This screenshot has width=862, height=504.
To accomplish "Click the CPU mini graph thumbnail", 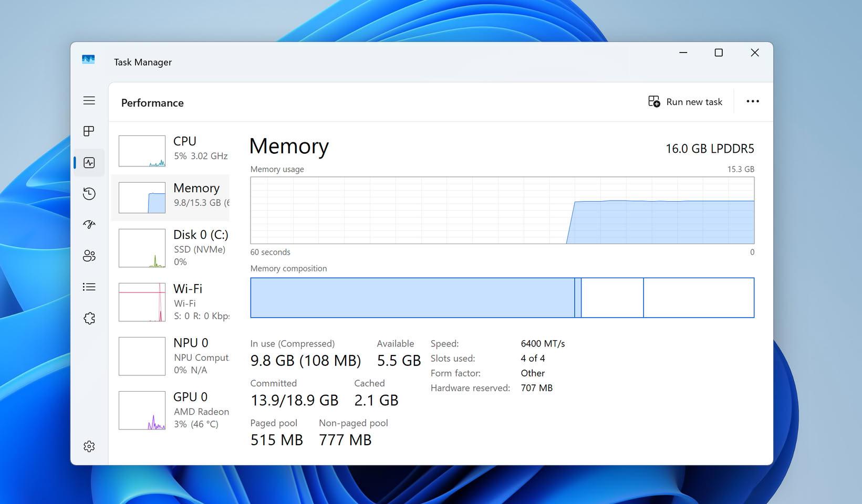I will [x=142, y=151].
